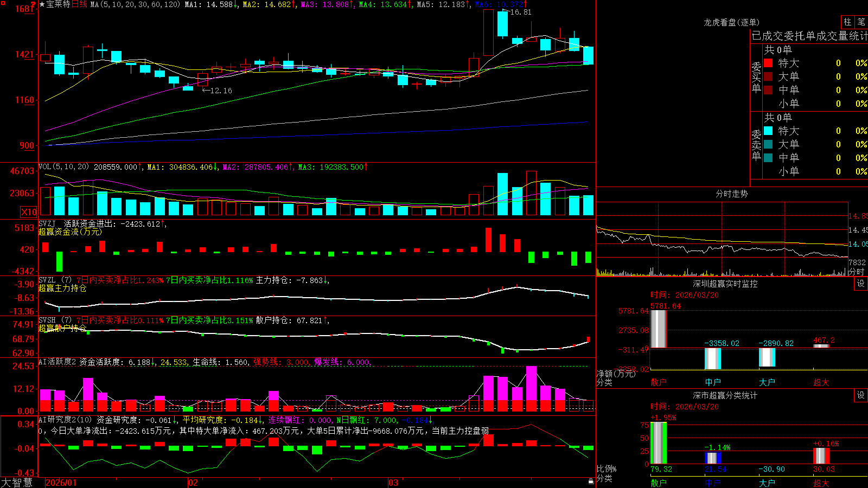
Task: Click the lock icon at the chart's bottom-right
Action: 591,481
